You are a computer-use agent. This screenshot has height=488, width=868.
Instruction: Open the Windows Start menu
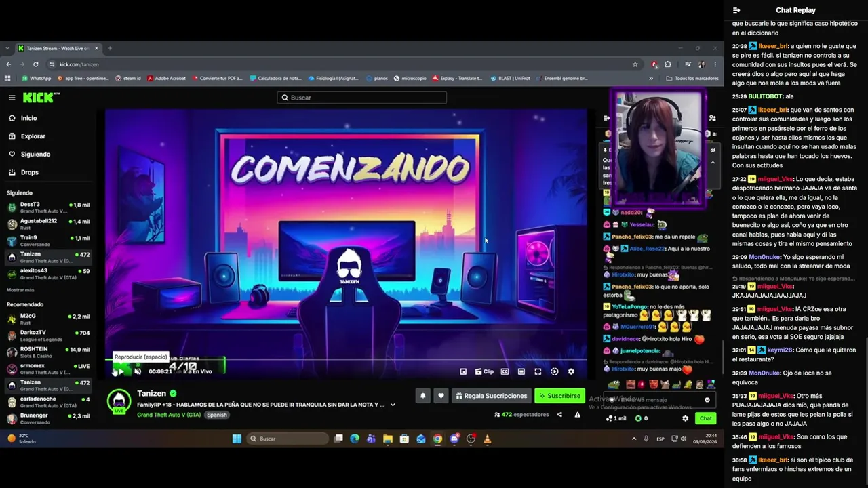[x=237, y=439]
